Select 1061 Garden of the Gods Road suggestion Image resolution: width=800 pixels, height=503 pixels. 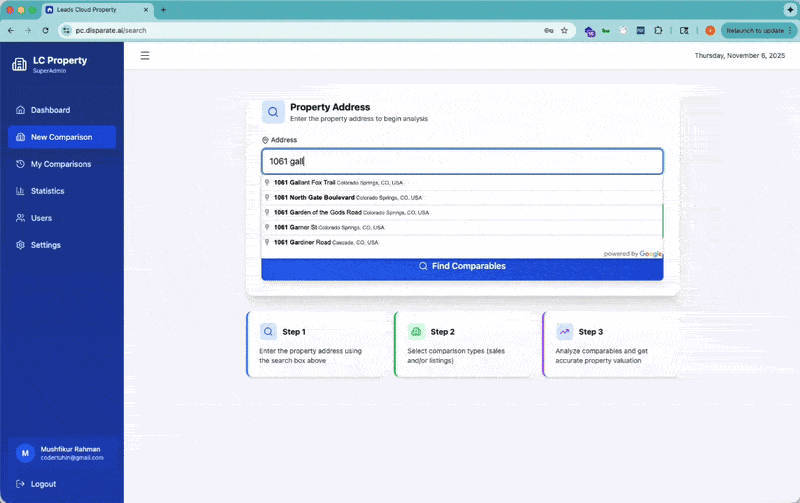[462, 212]
